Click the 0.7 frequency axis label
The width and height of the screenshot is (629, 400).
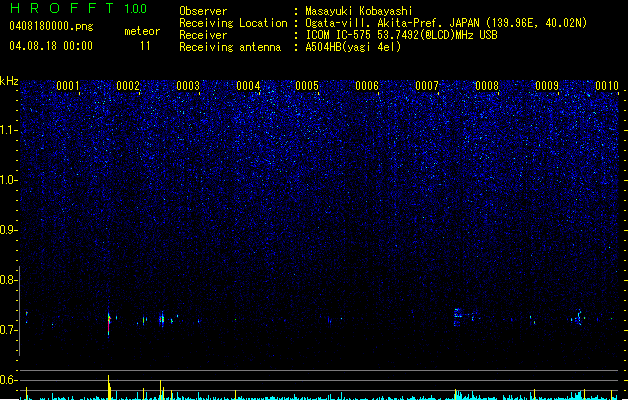coord(9,330)
